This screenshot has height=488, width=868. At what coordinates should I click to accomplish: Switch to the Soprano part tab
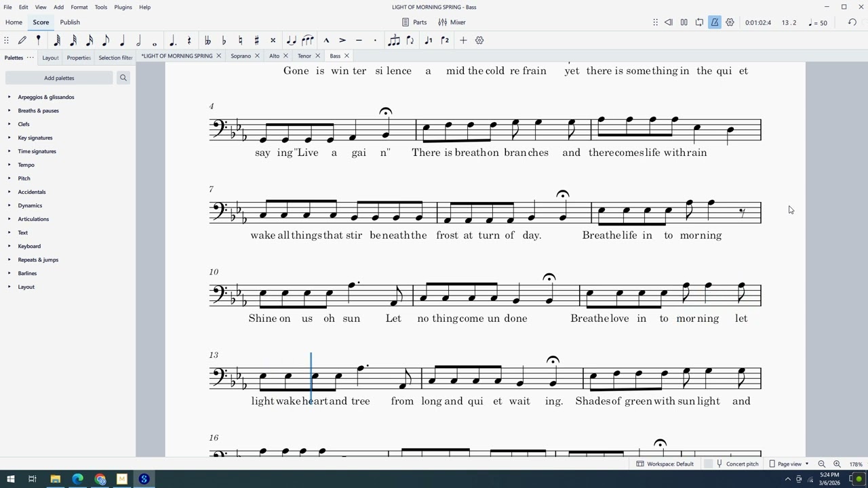241,56
